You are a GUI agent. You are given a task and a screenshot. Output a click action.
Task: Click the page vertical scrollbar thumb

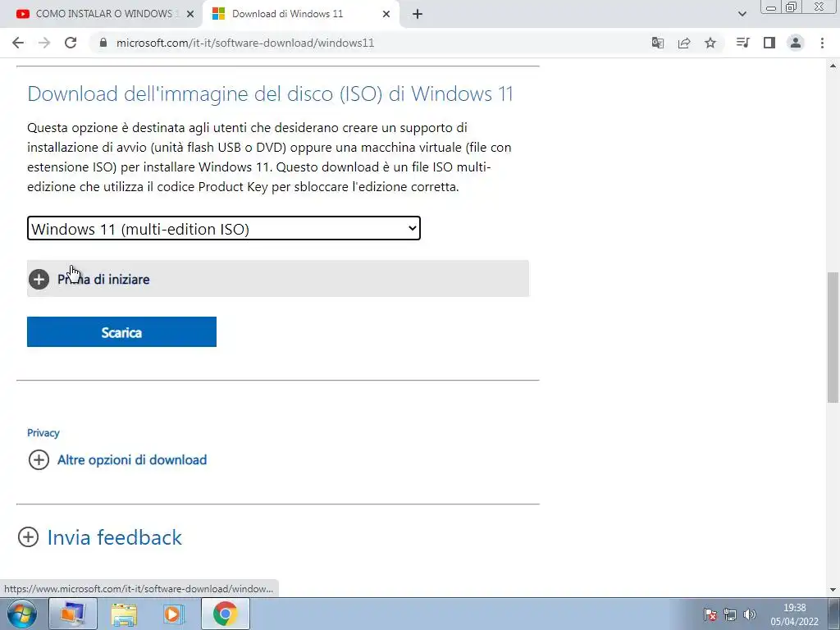tap(833, 337)
